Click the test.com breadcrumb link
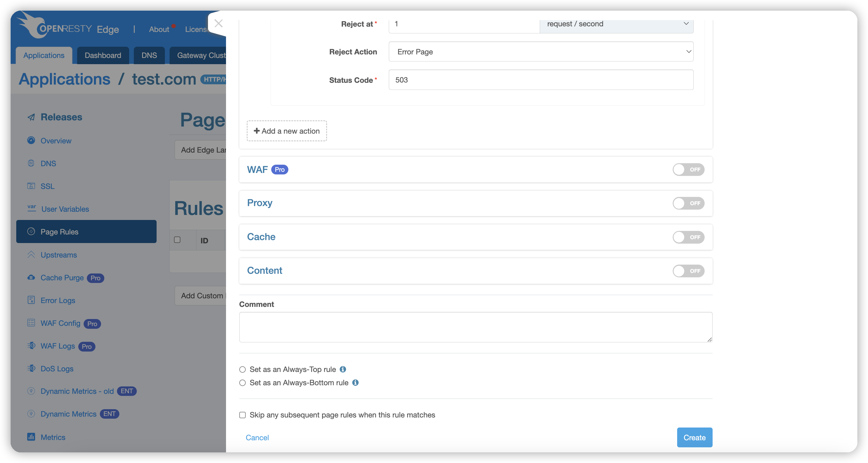Screen dimensions: 868x463 pos(164,79)
